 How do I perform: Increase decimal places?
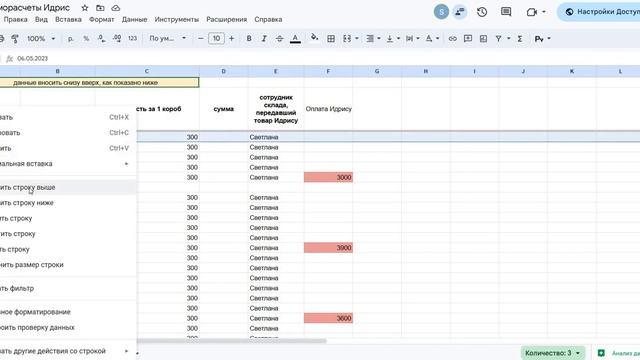(117, 38)
